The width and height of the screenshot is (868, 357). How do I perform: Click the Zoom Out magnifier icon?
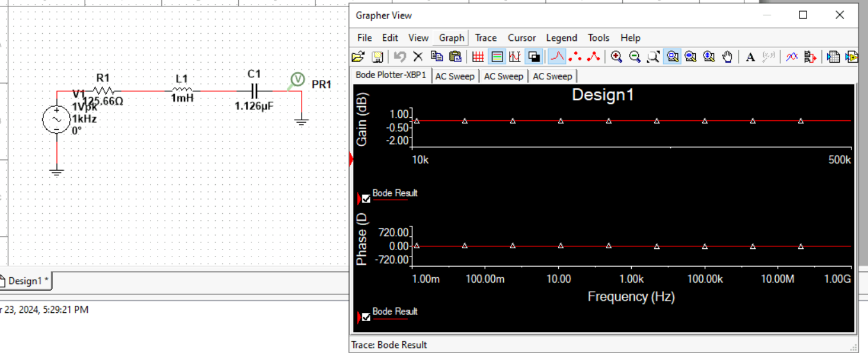[x=635, y=57]
